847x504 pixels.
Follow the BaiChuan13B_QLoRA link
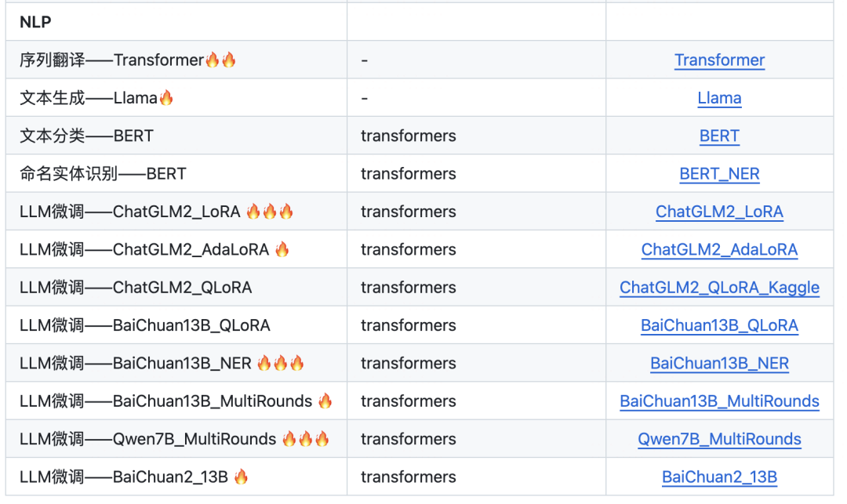tap(719, 325)
